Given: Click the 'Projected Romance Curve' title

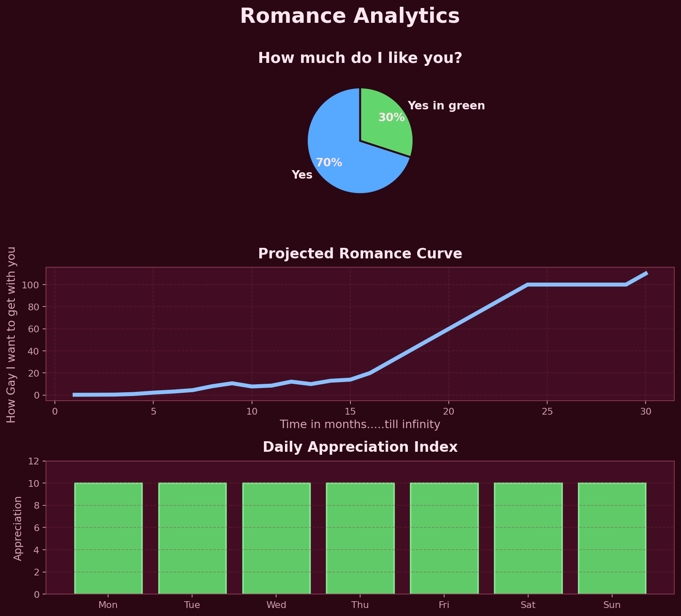Looking at the screenshot, I should [361, 253].
